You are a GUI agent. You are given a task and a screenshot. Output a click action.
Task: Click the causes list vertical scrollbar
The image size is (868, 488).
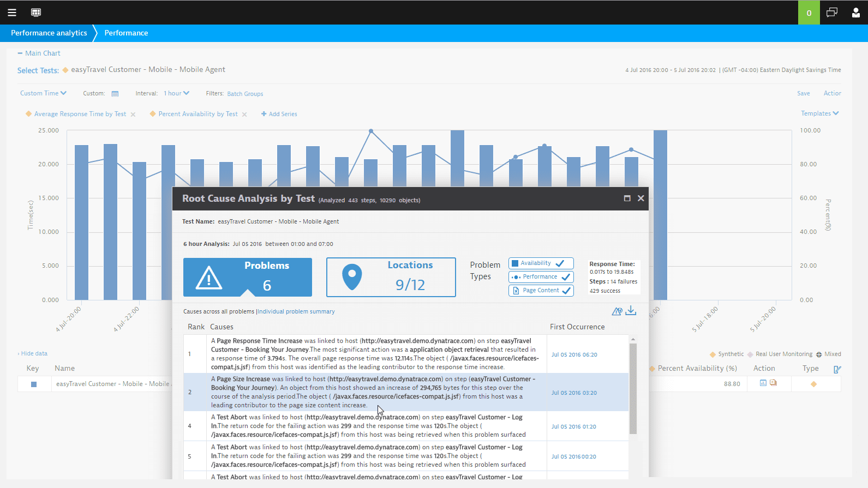coord(633,388)
